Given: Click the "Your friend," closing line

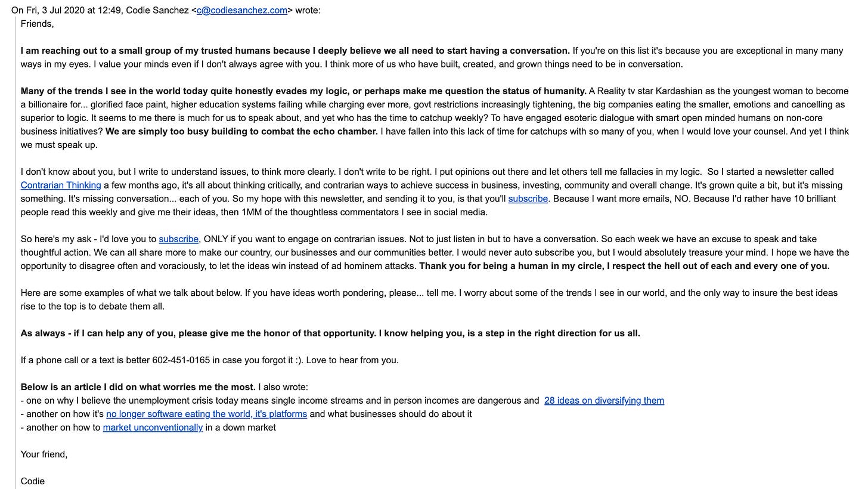Looking at the screenshot, I should (44, 454).
